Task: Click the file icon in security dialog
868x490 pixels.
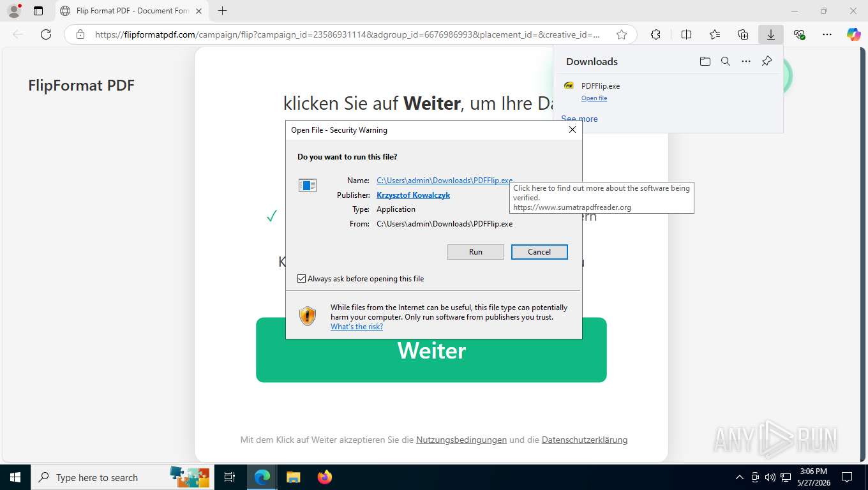Action: tap(308, 186)
